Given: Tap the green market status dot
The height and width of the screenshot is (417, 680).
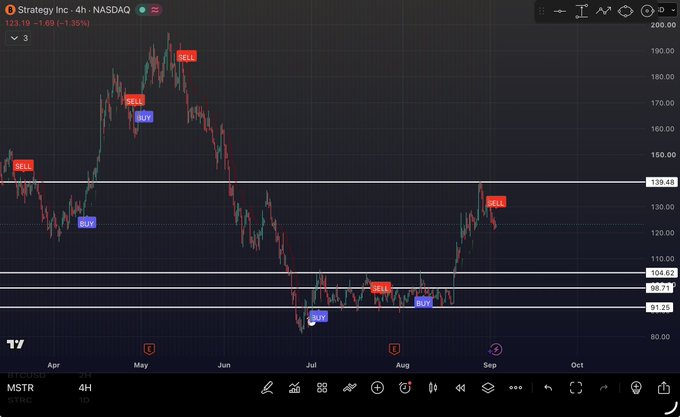Looking at the screenshot, I should coord(142,10).
